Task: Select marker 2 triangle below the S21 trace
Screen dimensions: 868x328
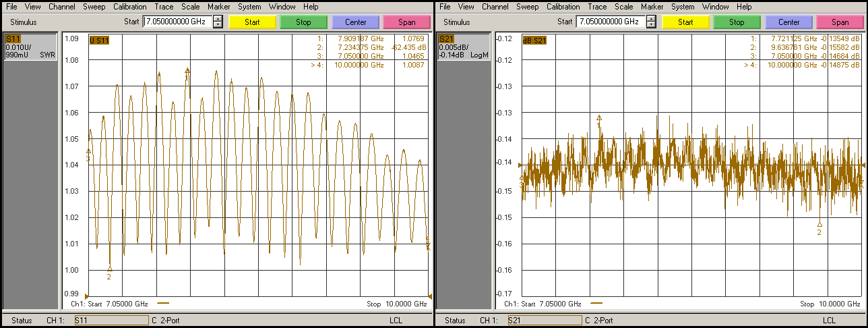Action: tap(819, 224)
